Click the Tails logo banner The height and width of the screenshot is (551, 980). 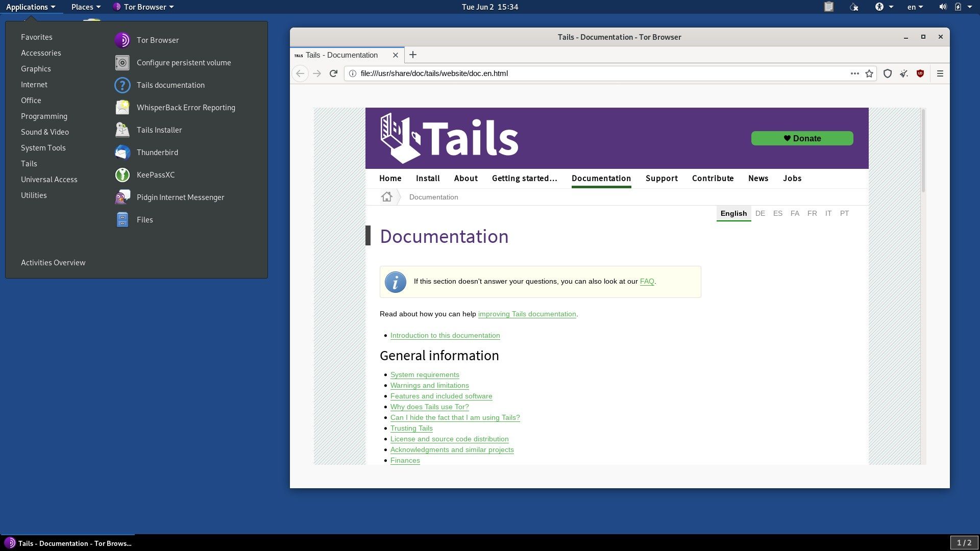pos(449,138)
